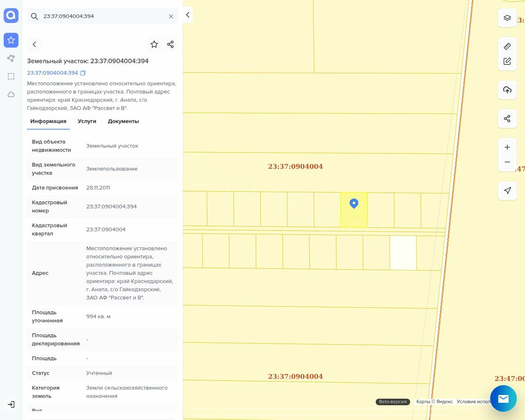This screenshot has width=525, height=420.
Task: Select the ruler measurement tool
Action: point(507,46)
